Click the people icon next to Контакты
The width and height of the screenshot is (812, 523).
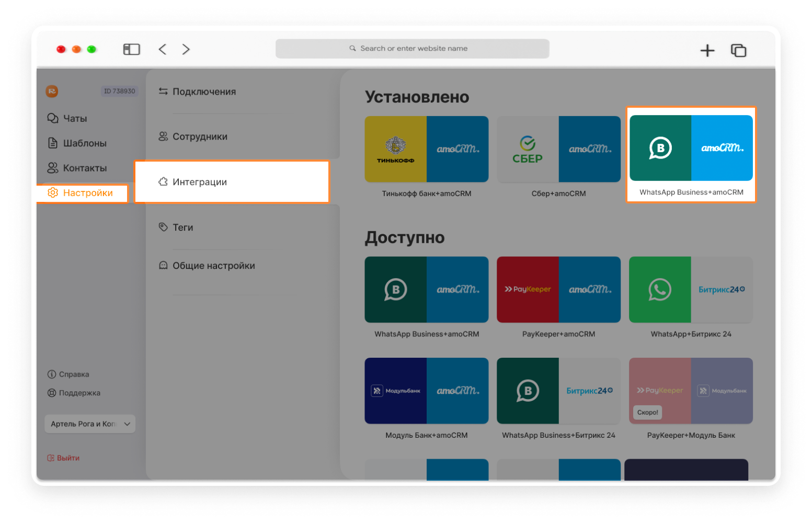[52, 168]
